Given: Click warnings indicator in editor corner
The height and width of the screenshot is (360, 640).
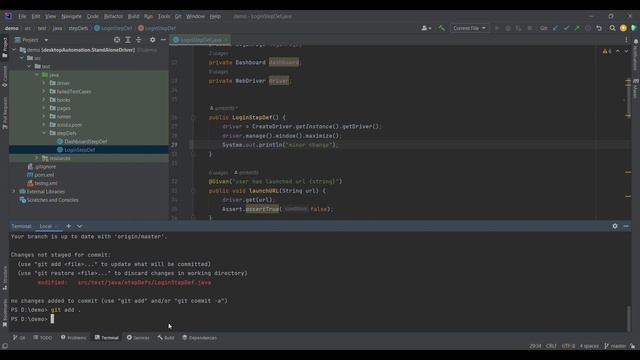Looking at the screenshot, I should pyautogui.click(x=607, y=51).
